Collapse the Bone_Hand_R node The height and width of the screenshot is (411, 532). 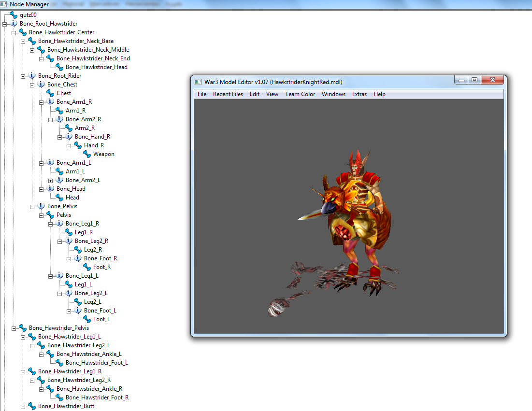[x=59, y=137]
